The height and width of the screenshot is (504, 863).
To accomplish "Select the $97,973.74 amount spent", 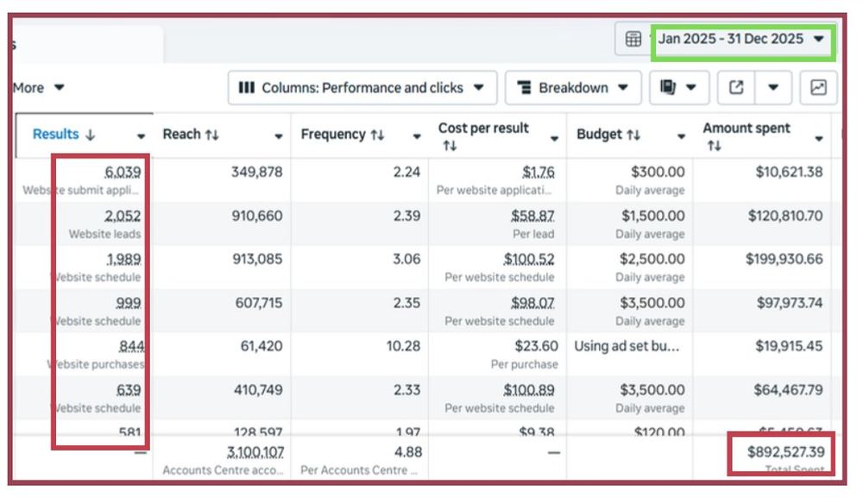I will 790,303.
